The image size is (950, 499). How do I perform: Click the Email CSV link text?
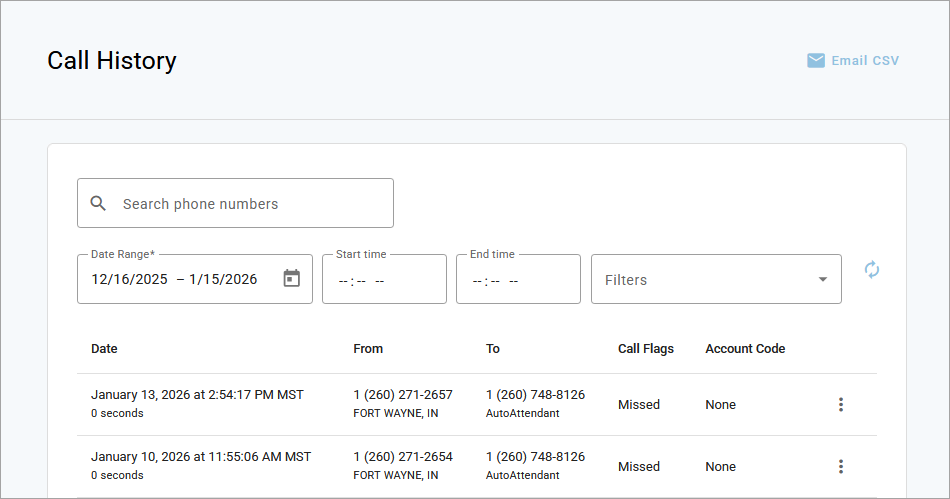865,61
